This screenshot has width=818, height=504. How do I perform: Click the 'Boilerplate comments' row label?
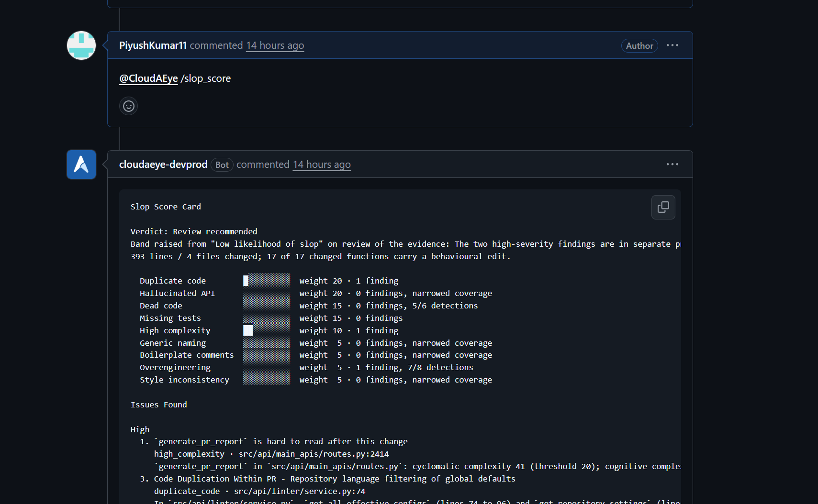pos(187,355)
